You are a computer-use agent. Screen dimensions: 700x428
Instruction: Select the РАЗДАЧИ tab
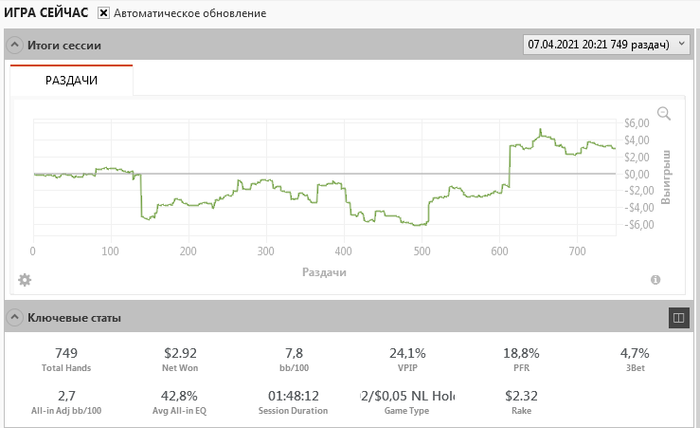pos(72,80)
